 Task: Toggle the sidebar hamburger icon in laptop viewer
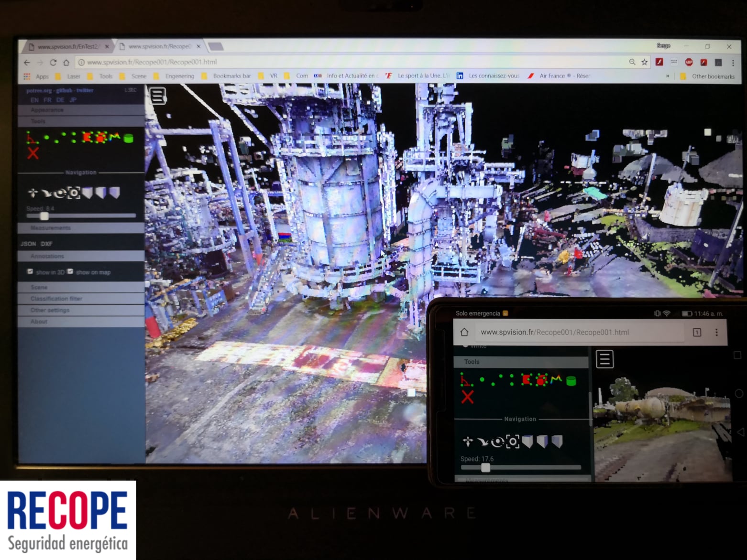[x=158, y=96]
